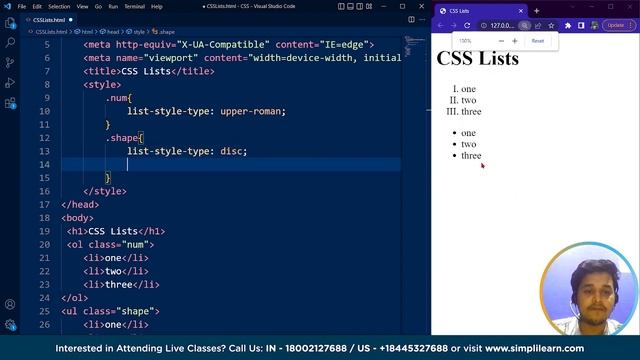
Task: Open the browser extensions puzzle icon
Action: 568,25
